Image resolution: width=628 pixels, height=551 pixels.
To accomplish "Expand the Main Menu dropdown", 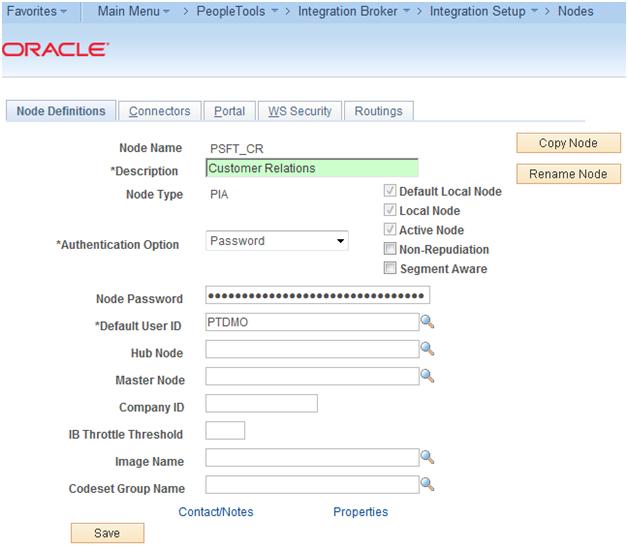I will pos(133,11).
